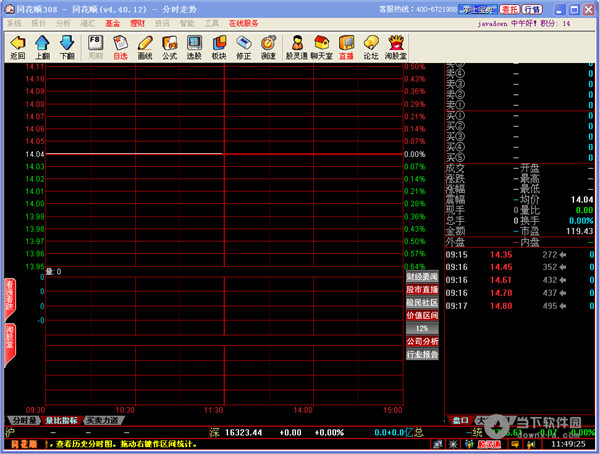This screenshot has height=454, width=600.
Task: Click the yellow message status bar icon
Action: click(515, 444)
